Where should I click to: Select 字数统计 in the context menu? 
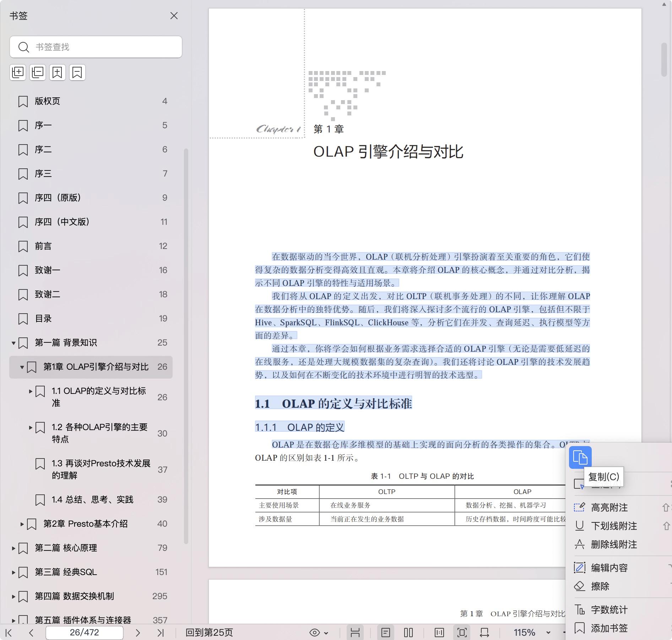(x=609, y=610)
